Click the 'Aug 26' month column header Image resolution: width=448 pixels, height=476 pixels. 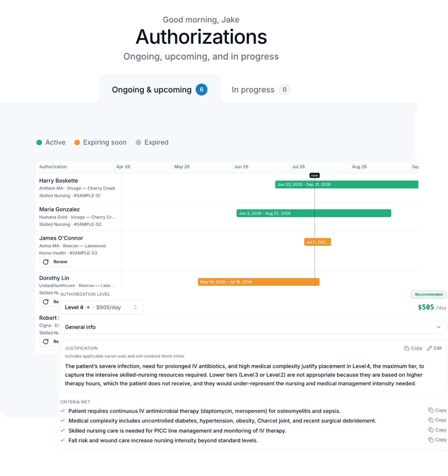pyautogui.click(x=359, y=167)
